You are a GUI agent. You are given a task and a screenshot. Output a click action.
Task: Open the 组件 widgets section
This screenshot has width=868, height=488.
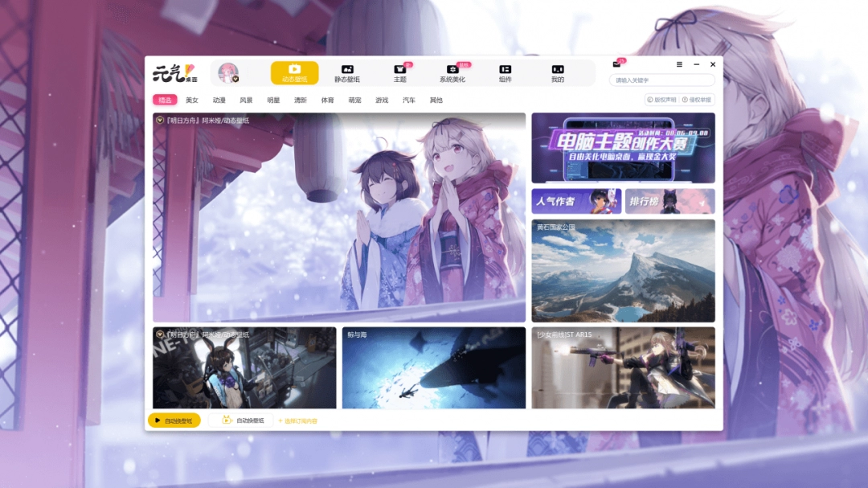coord(505,73)
